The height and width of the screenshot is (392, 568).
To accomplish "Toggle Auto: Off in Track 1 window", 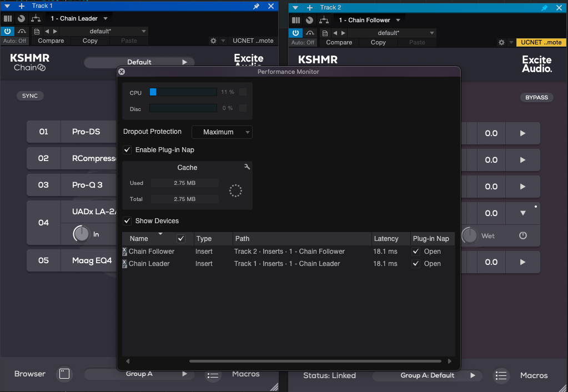I will (x=14, y=41).
